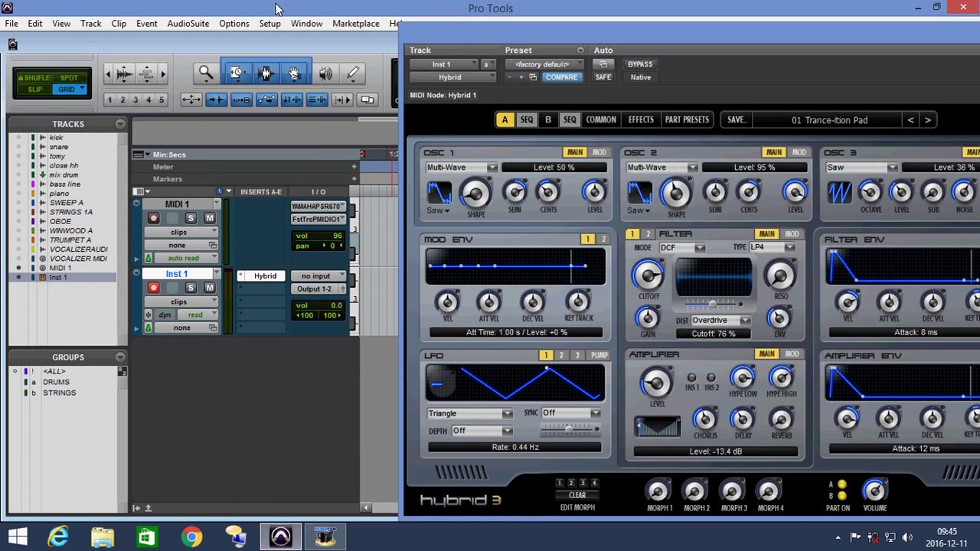Screen dimensions: 980x551
Task: Switch to Hybrid COMMON tab
Action: pyautogui.click(x=601, y=120)
